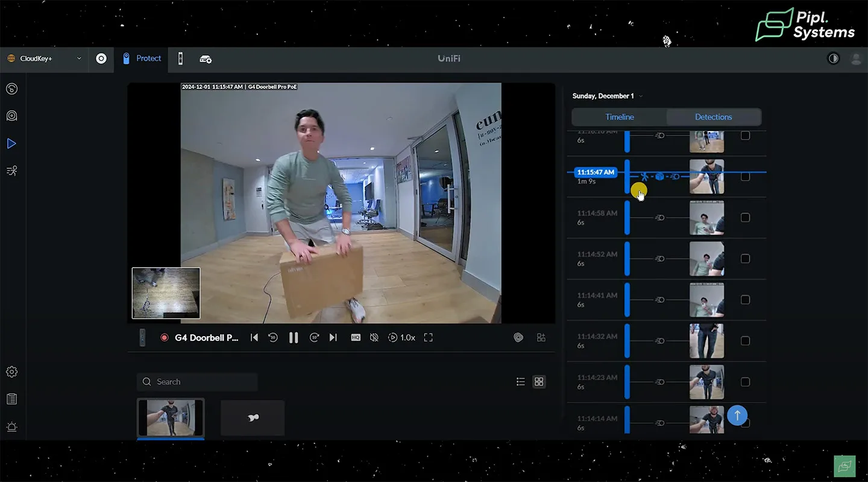The width and height of the screenshot is (868, 482).
Task: Click the package icon on the 11:15:47 event
Action: [659, 177]
